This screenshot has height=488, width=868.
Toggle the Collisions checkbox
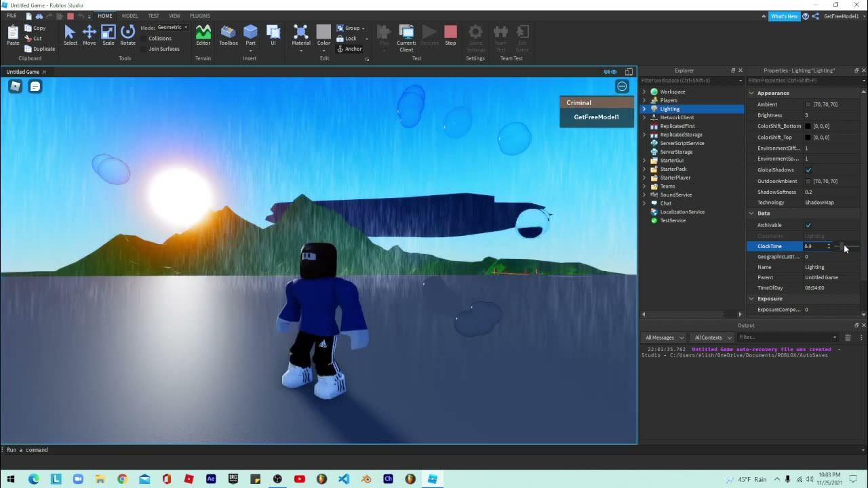coord(144,38)
